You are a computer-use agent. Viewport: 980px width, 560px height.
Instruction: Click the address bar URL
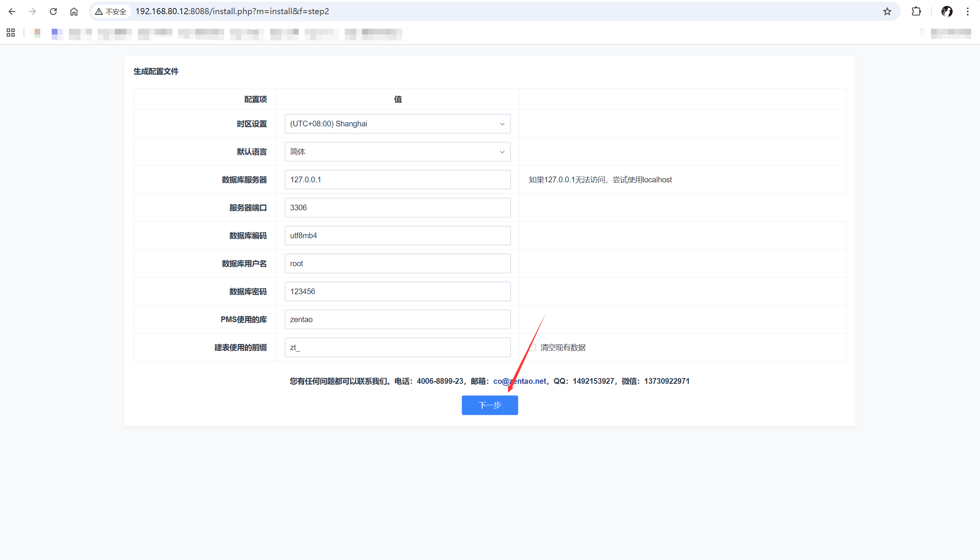232,11
